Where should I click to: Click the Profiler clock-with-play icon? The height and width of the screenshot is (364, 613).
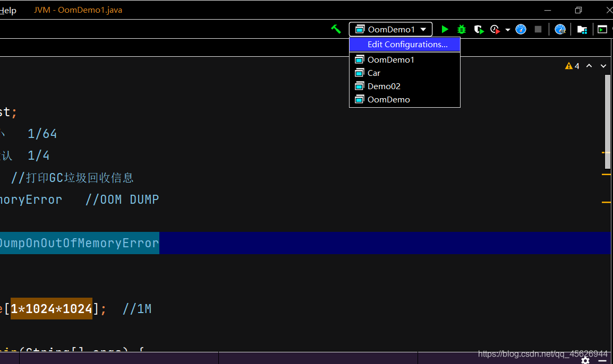click(x=495, y=29)
